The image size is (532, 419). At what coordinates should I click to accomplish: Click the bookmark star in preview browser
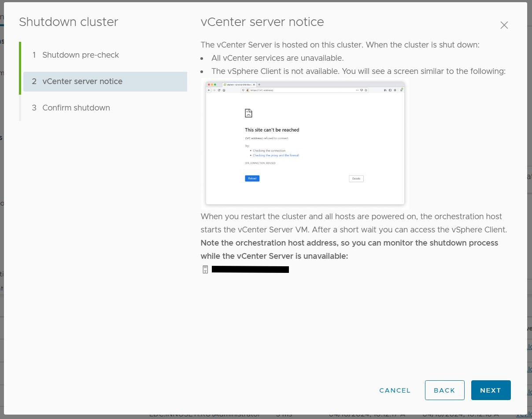(366, 90)
